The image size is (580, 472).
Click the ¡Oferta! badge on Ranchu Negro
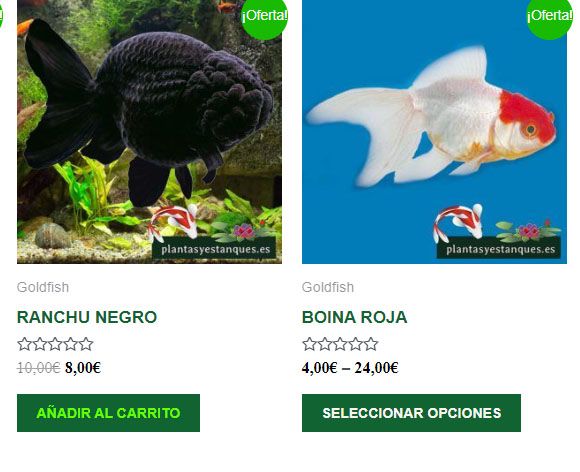(264, 17)
